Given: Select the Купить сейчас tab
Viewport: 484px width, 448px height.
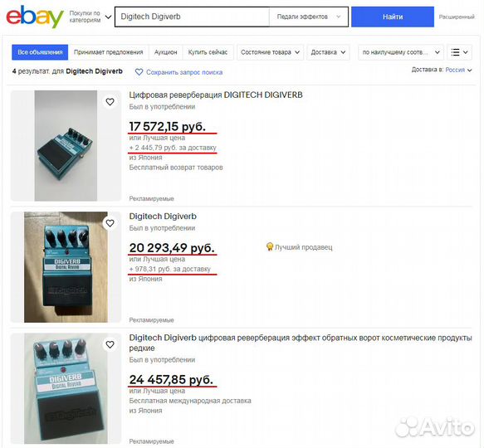Looking at the screenshot, I should tap(208, 52).
